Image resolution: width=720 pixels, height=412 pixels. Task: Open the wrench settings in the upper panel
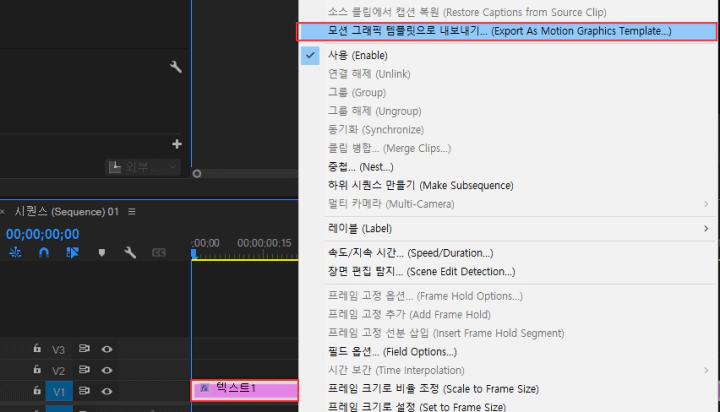175,67
